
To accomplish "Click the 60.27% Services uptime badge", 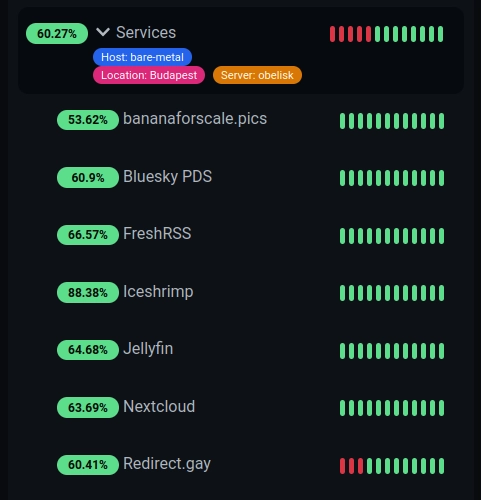I will (57, 33).
